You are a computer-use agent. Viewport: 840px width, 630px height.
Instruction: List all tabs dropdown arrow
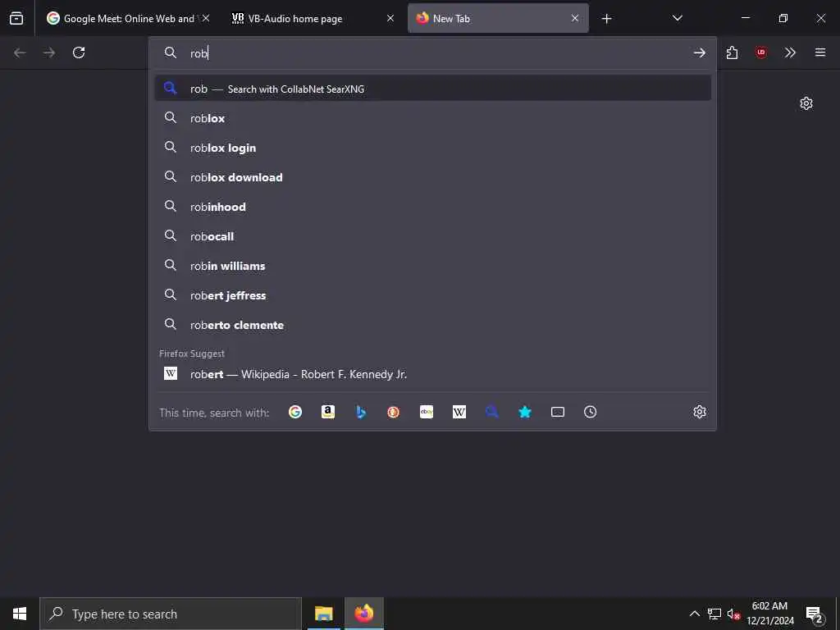pos(677,18)
